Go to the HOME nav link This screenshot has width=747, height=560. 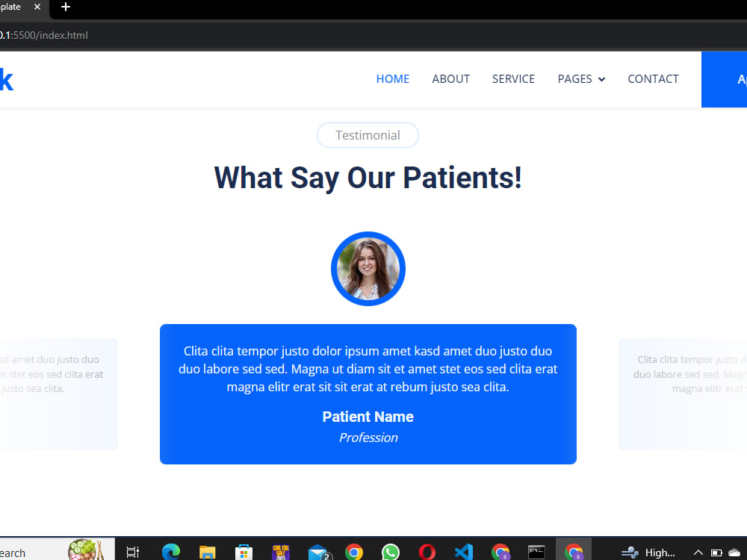coord(393,79)
